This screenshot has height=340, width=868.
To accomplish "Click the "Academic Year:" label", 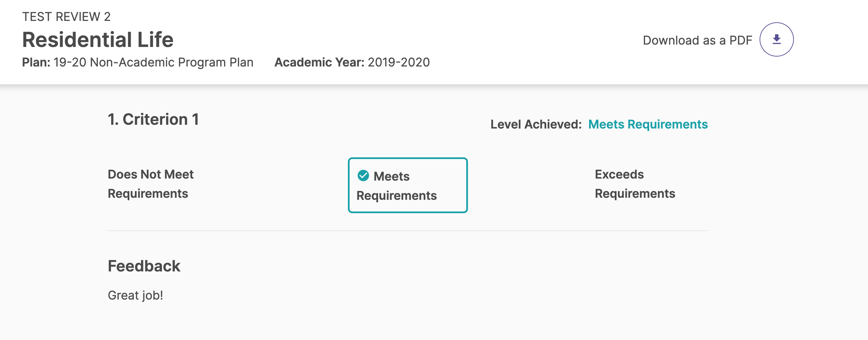I will pyautogui.click(x=319, y=62).
